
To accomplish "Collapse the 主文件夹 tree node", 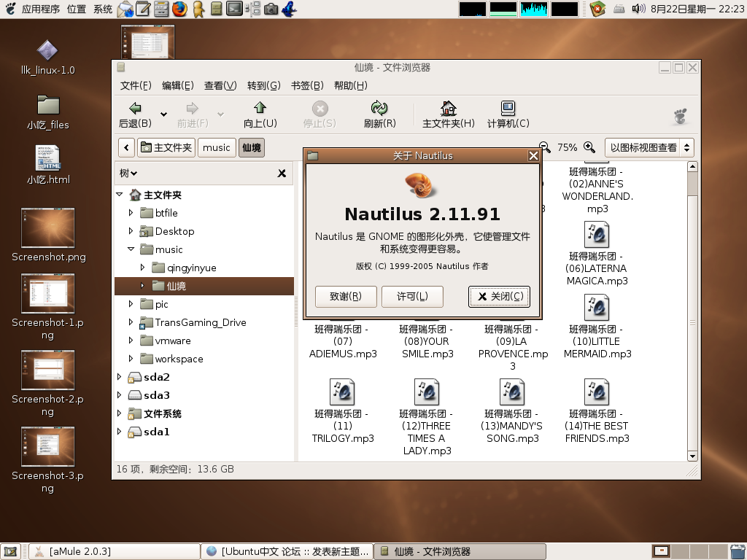I will [120, 194].
